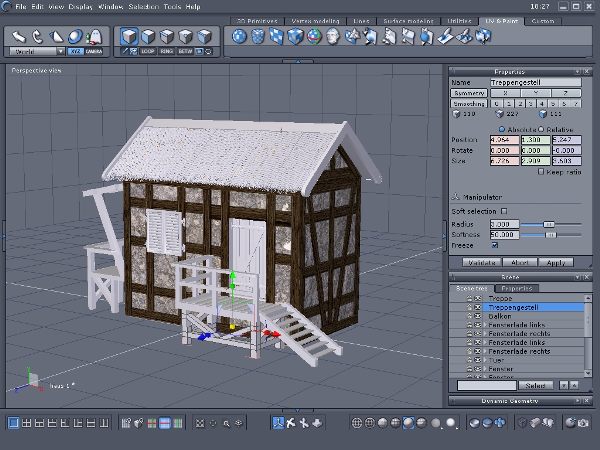Screen dimensions: 600x450
Task: Apply spherical UV projection icon
Action: click(239, 37)
